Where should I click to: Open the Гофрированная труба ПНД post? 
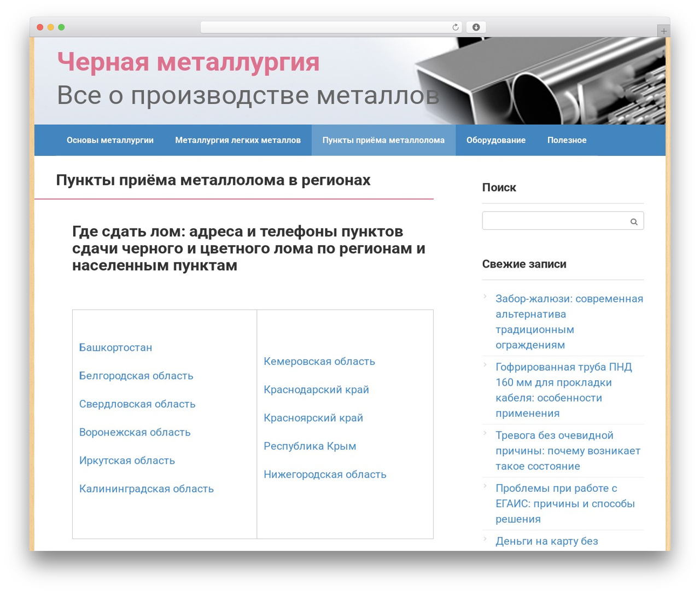click(x=564, y=390)
